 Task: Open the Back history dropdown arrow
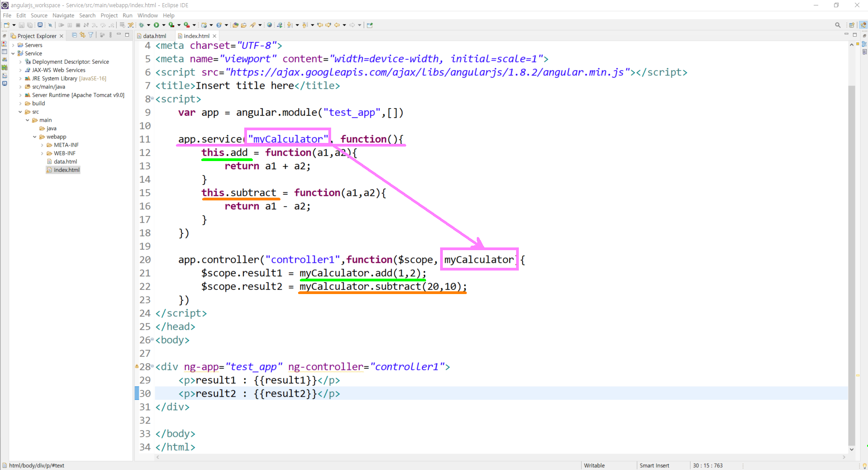tap(344, 25)
